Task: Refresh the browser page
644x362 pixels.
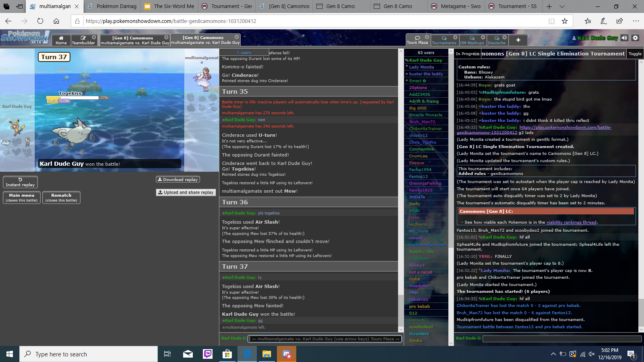Action: (x=40, y=21)
